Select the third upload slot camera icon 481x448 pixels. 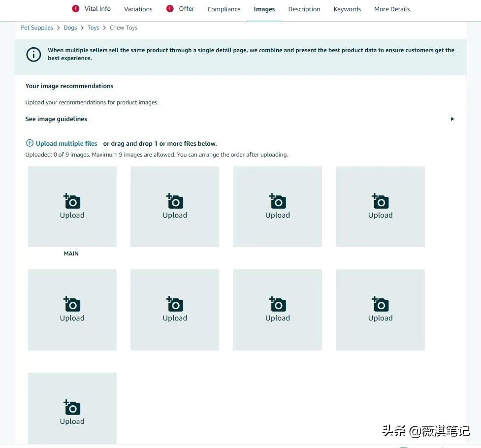point(277,201)
